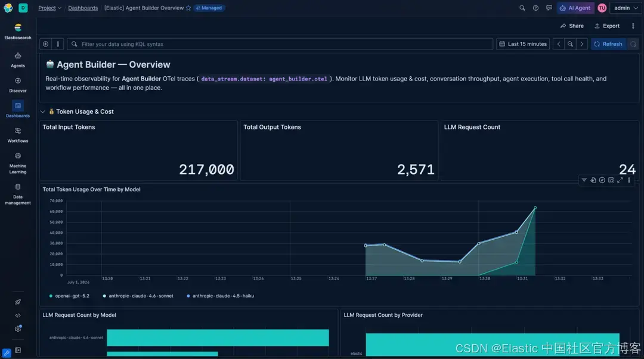Open the global search magnifier
The image size is (644, 359).
(522, 8)
